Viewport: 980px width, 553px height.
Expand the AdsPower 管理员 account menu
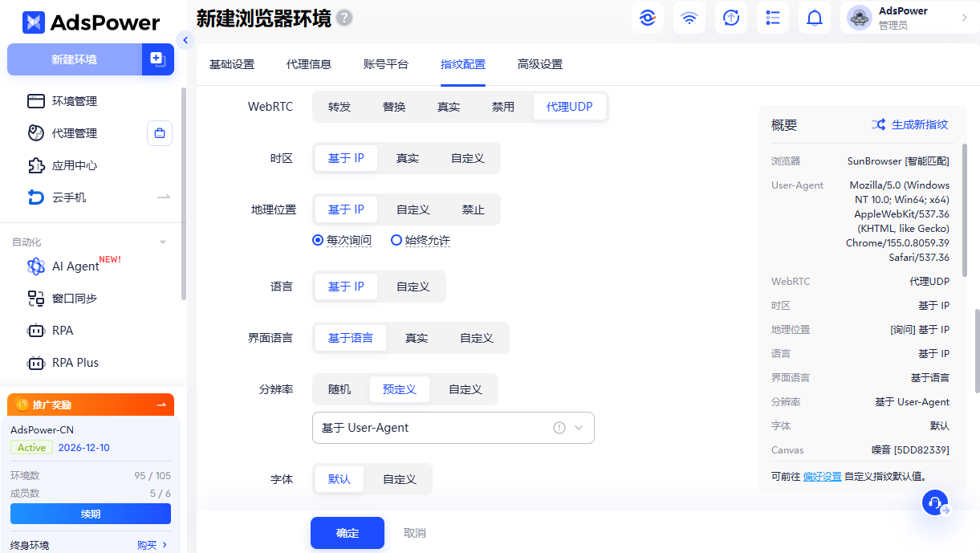point(964,18)
